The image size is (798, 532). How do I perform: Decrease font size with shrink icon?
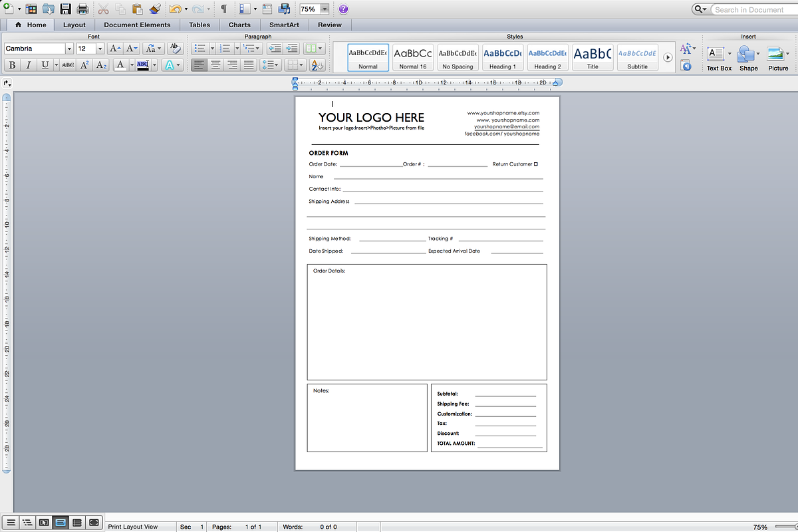[x=132, y=49]
